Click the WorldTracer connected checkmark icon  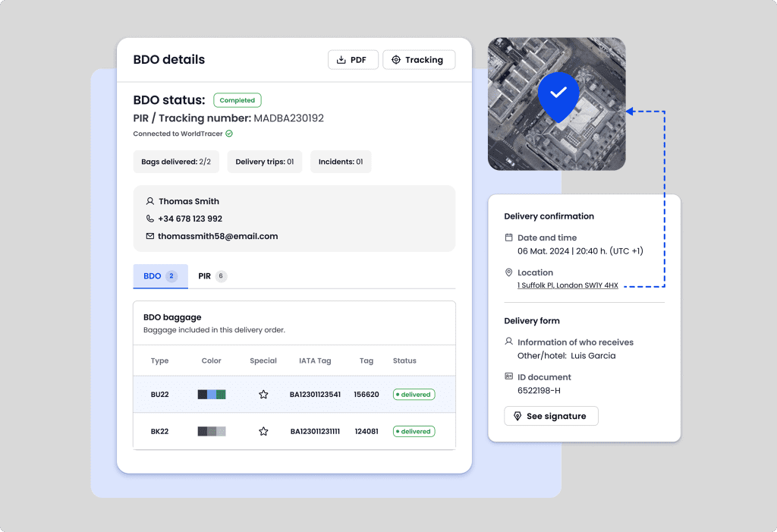coord(229,134)
